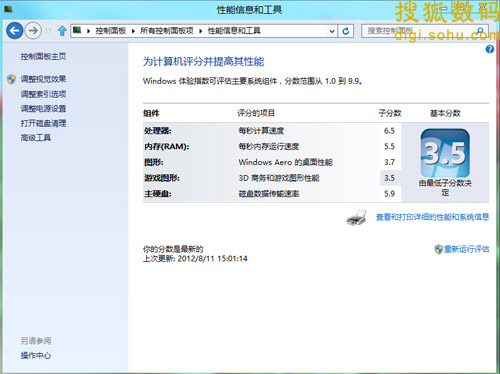Click inside the 搜索控制面板 search field
Viewport: 500px width, 374px height.
pyautogui.click(x=418, y=31)
